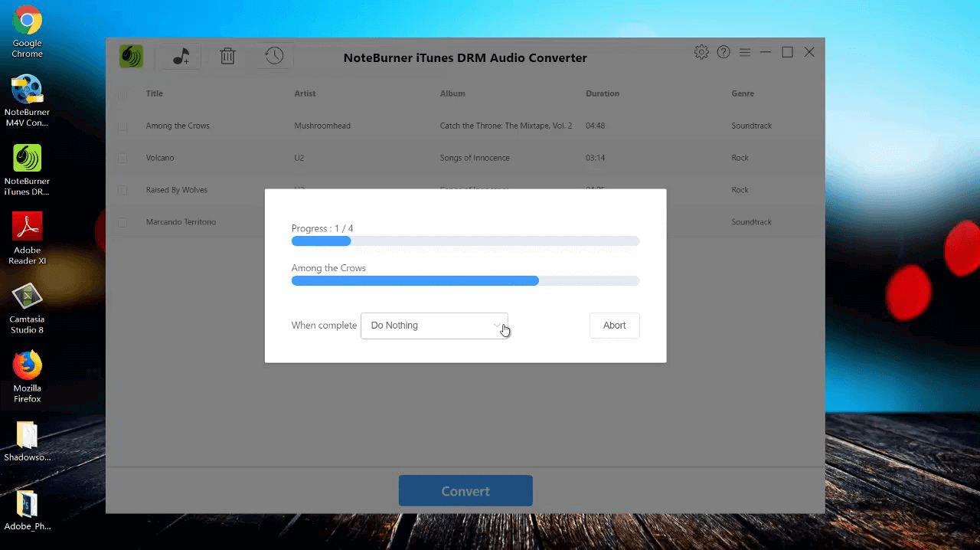Screen dimensions: 980x550
Task: Check the Among the Crows row checkbox
Action: (122, 126)
